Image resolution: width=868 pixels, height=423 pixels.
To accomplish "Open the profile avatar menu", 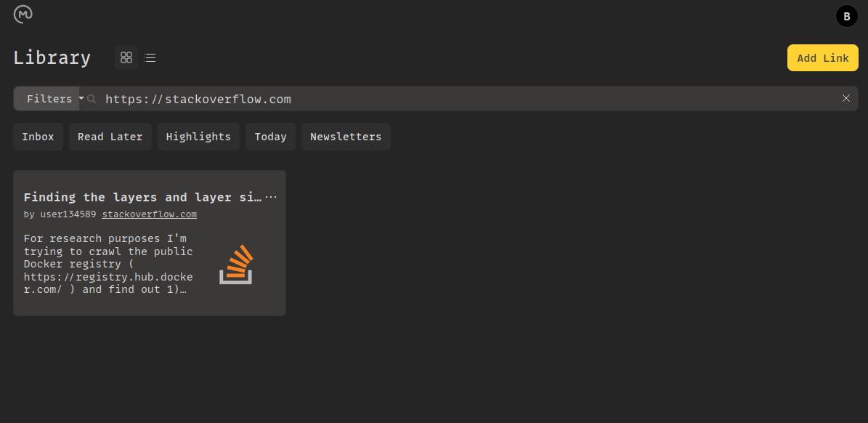I will point(846,15).
